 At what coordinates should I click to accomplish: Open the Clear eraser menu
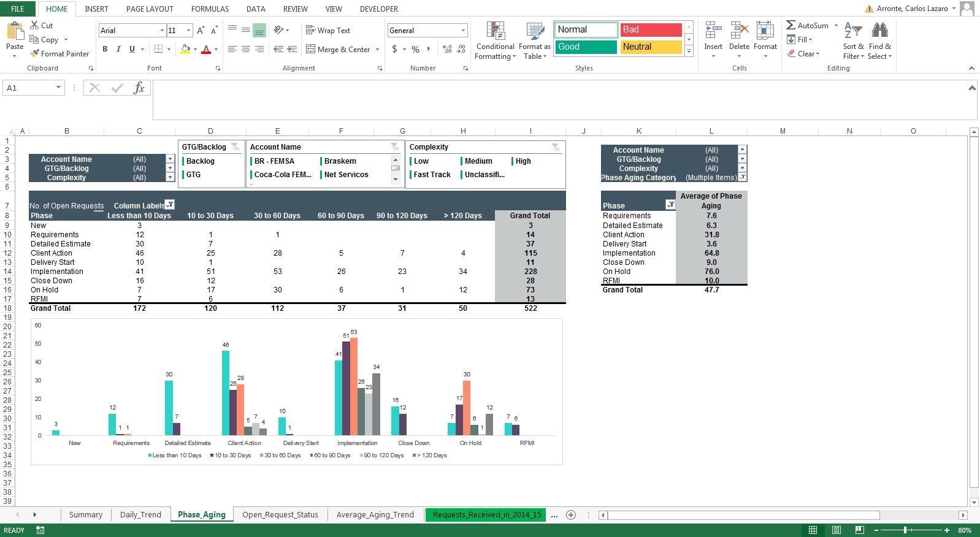803,53
